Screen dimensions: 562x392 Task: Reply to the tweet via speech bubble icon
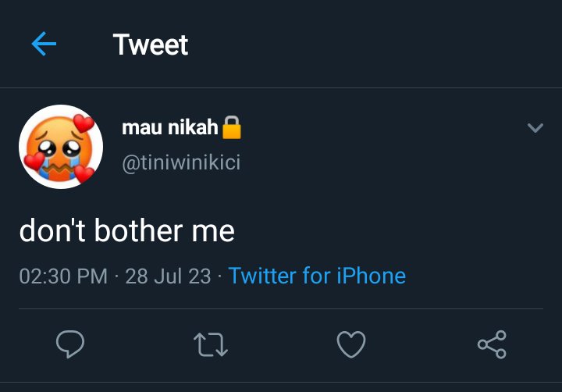click(70, 344)
